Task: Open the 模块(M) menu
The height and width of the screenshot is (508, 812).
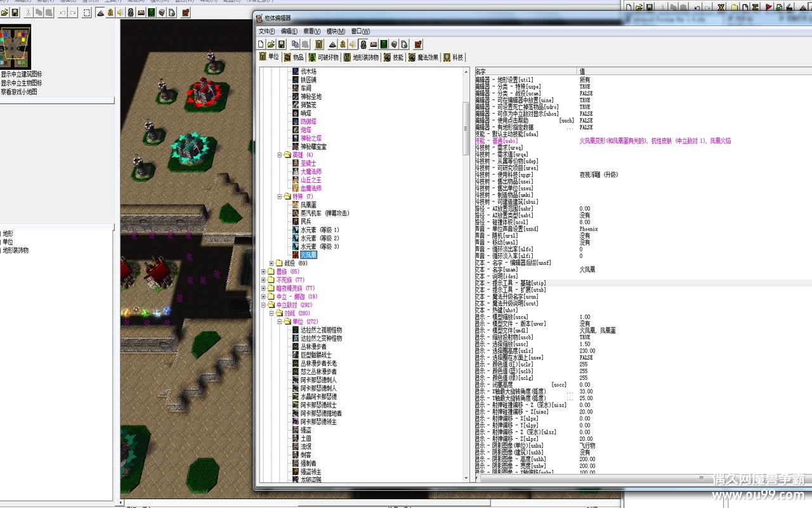Action: (336, 31)
